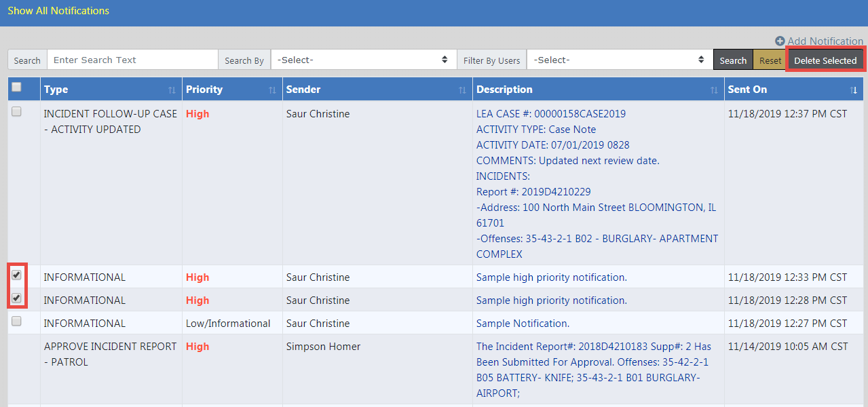This screenshot has width=868, height=407.
Task: Click sort arrows in Priority column header
Action: 272,90
